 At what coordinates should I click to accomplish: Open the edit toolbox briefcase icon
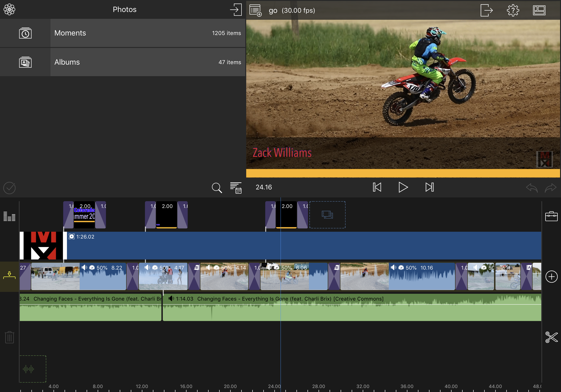pyautogui.click(x=551, y=216)
